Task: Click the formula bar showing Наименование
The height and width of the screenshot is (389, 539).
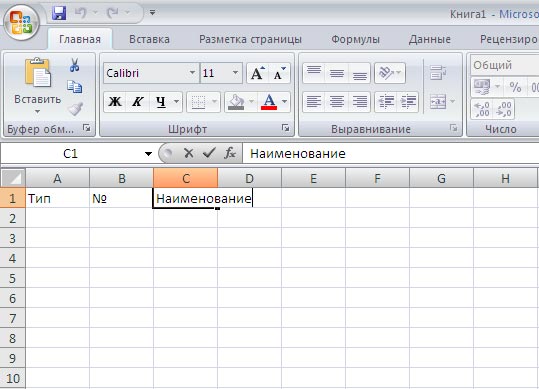Action: (390, 153)
